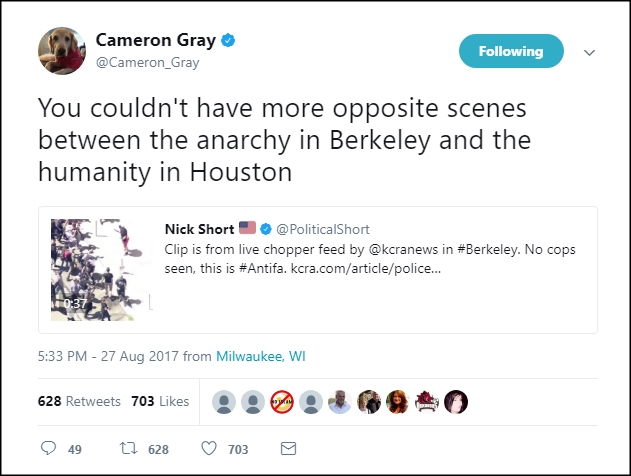631x476 pixels.
Task: Click the @Cameron_Gray handle
Action: [147, 62]
